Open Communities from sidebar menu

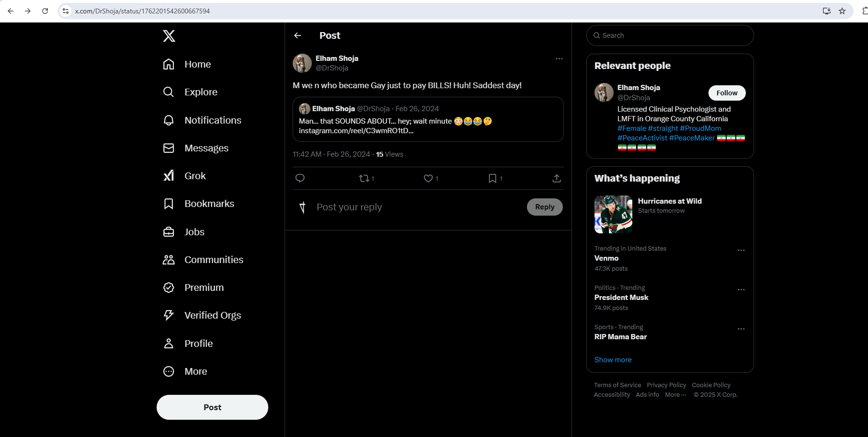204,260
